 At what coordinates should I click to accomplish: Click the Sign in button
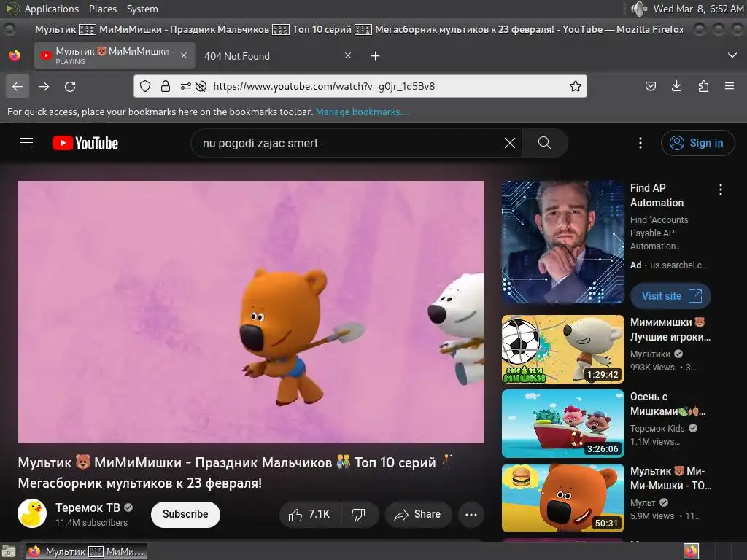[x=697, y=143]
